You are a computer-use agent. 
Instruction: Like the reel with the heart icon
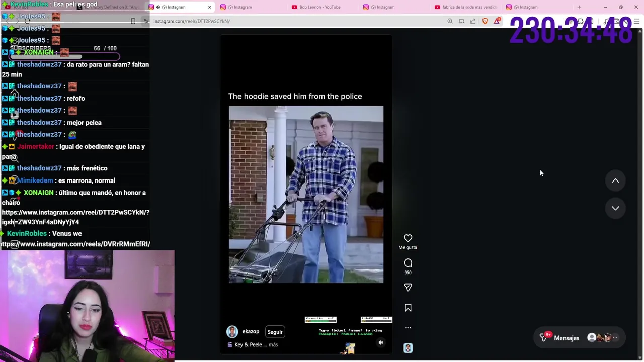(408, 238)
